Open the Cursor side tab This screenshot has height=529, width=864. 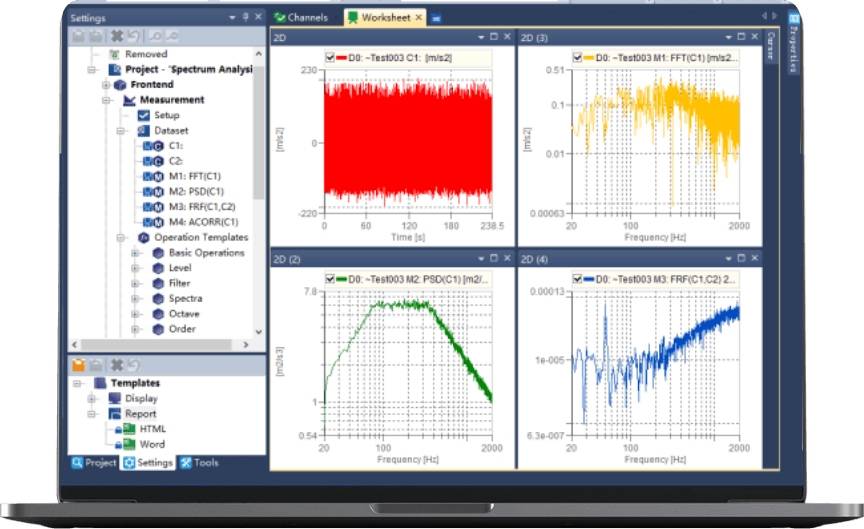point(770,46)
